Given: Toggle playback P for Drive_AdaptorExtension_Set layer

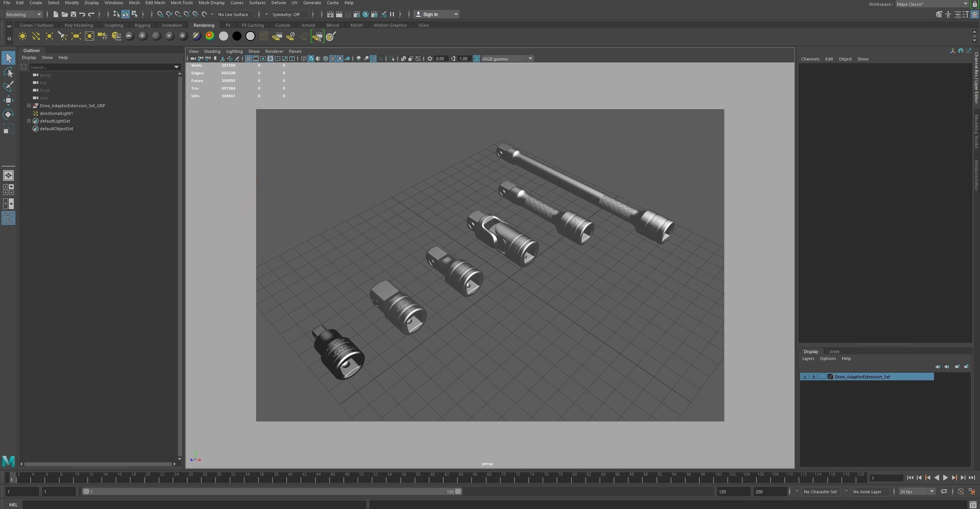Looking at the screenshot, I should click(x=813, y=377).
